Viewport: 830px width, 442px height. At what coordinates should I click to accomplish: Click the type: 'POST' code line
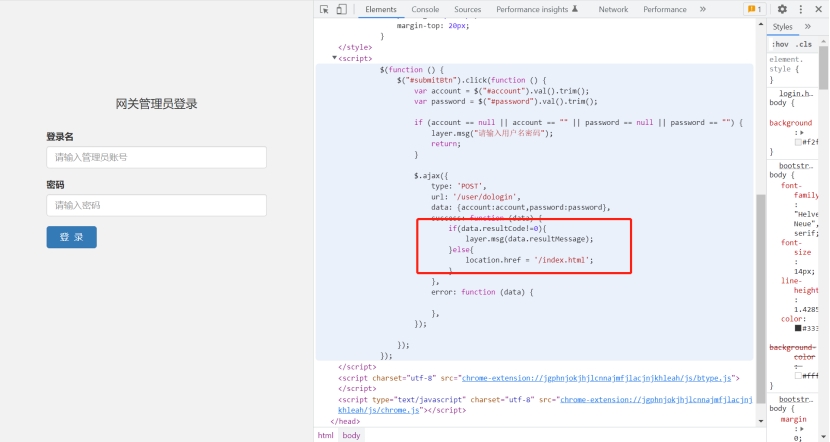(458, 186)
